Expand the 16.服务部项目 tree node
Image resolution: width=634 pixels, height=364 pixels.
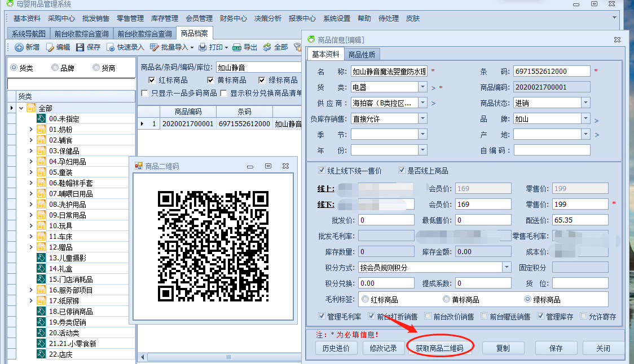pyautogui.click(x=31, y=290)
